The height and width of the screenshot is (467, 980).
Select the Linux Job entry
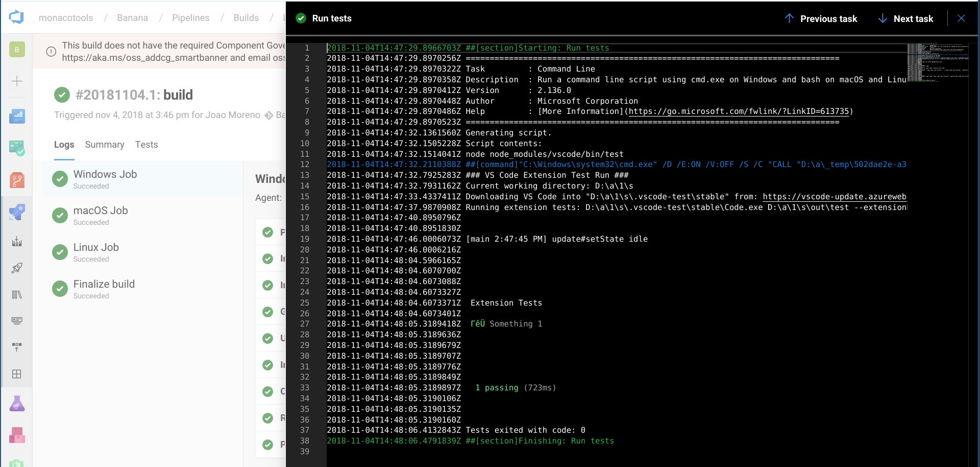(143, 252)
